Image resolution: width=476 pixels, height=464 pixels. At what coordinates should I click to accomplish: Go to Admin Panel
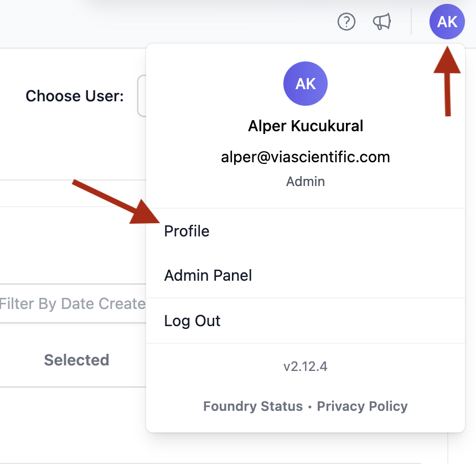pyautogui.click(x=208, y=275)
